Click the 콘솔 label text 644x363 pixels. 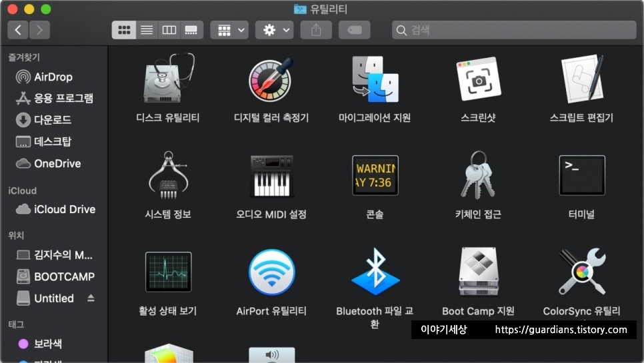375,214
